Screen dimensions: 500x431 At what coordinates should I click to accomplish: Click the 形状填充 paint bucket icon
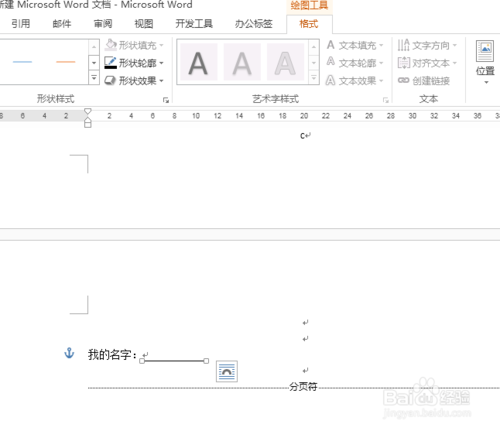click(x=111, y=45)
